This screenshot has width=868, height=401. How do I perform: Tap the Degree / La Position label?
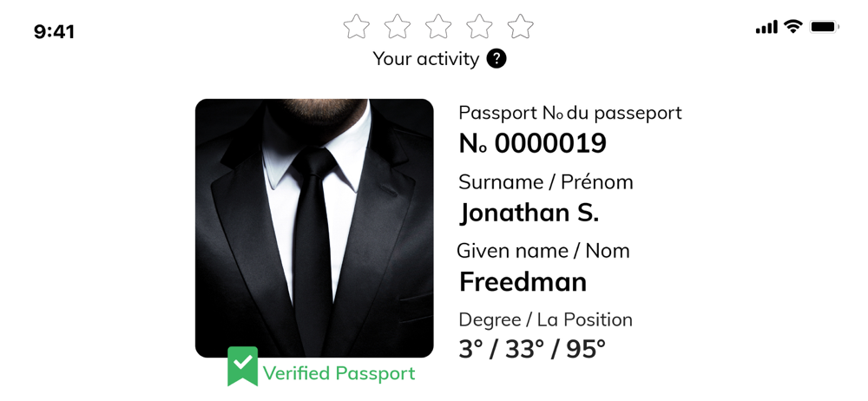coord(545,320)
